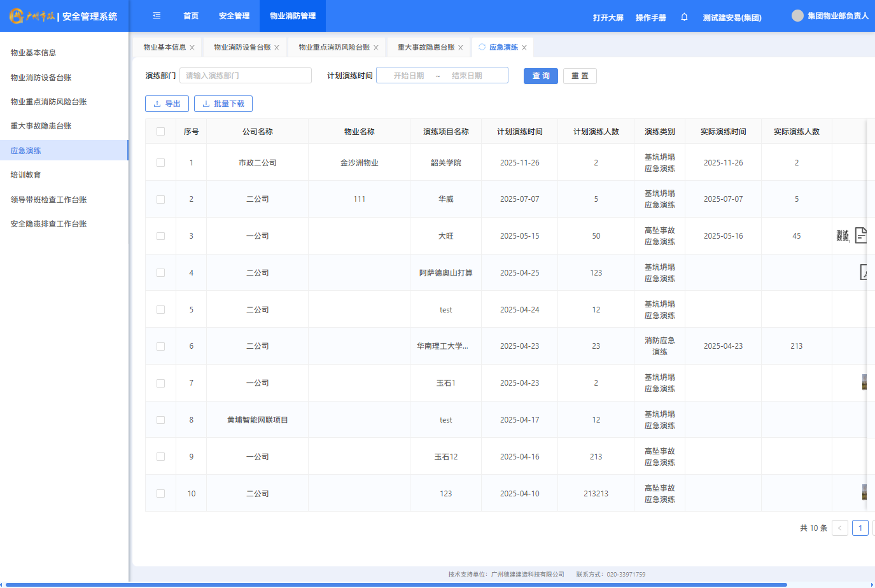
Task: Open notifications via the bell icon
Action: pos(684,17)
